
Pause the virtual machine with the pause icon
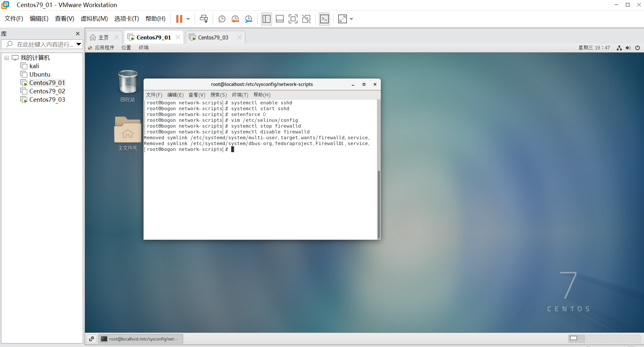pyautogui.click(x=179, y=19)
